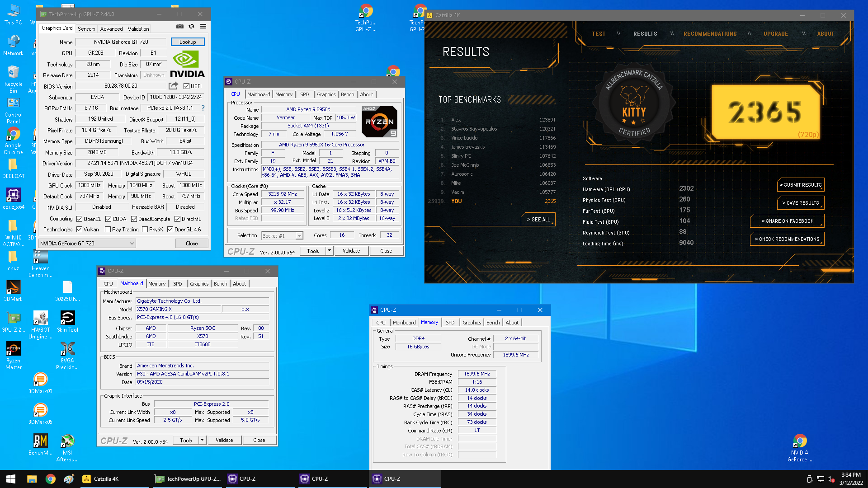The width and height of the screenshot is (868, 488).
Task: Open the MSI Afterburner desktop icon
Action: (x=67, y=448)
